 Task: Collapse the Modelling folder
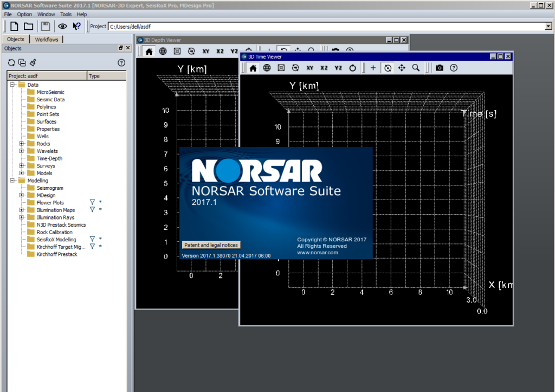(12, 180)
